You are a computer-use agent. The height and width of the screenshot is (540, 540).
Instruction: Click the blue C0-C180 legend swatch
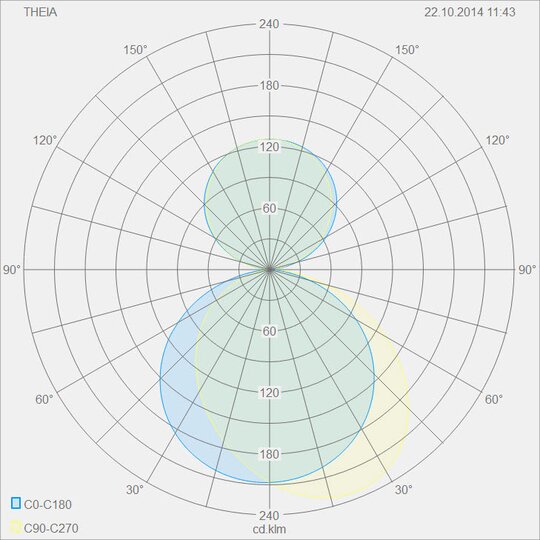(16, 503)
